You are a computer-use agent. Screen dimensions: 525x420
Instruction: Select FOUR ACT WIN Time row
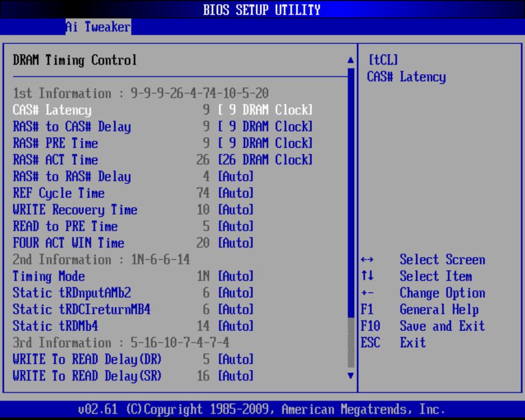(x=69, y=243)
